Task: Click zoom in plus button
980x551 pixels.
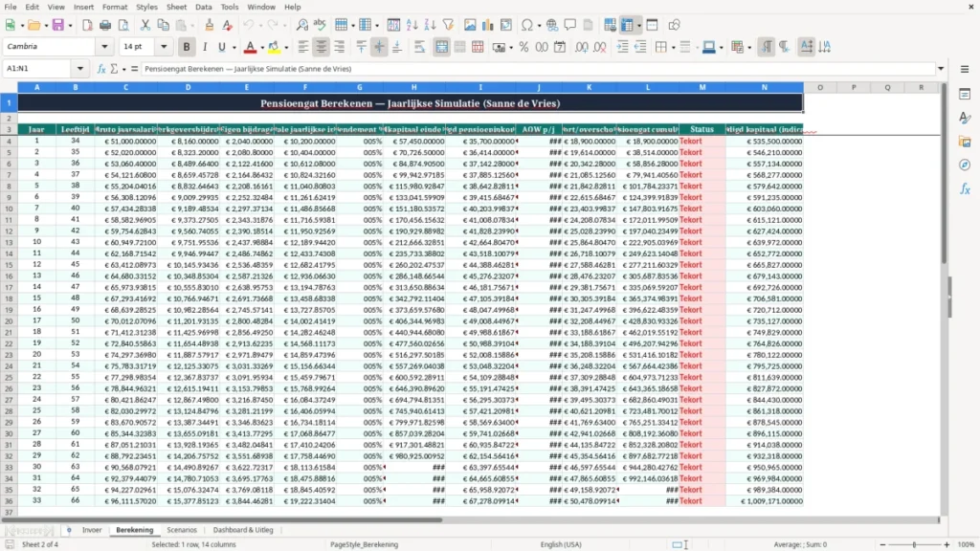Action: (x=947, y=544)
